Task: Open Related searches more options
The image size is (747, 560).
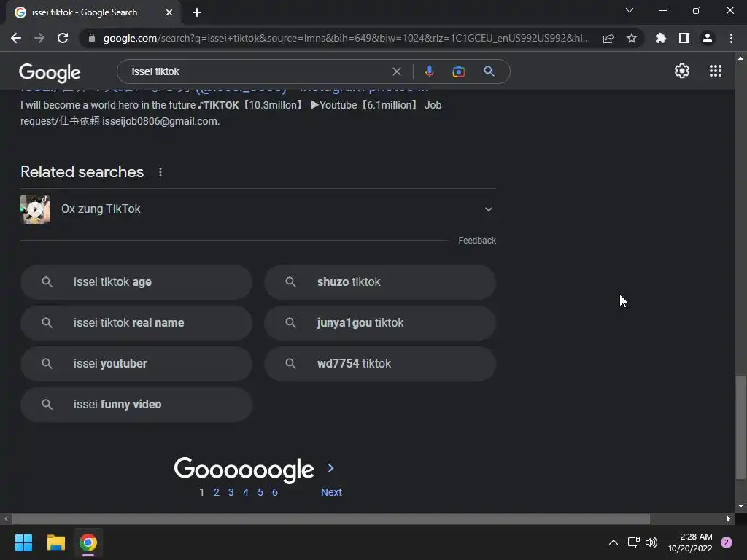Action: pos(160,172)
